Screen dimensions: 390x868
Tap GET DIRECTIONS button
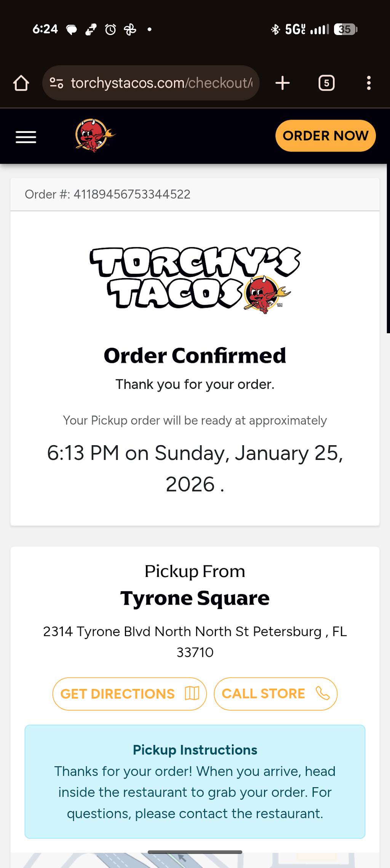(129, 694)
